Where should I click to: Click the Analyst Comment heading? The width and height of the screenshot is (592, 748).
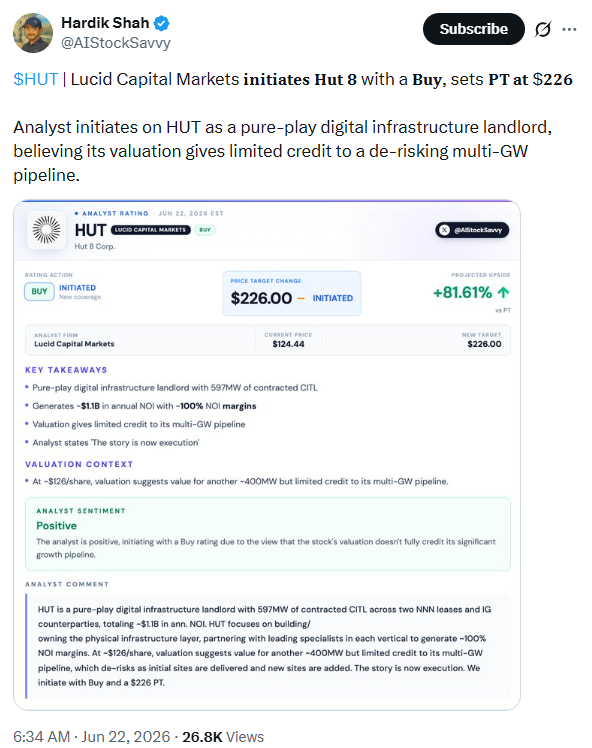click(67, 584)
